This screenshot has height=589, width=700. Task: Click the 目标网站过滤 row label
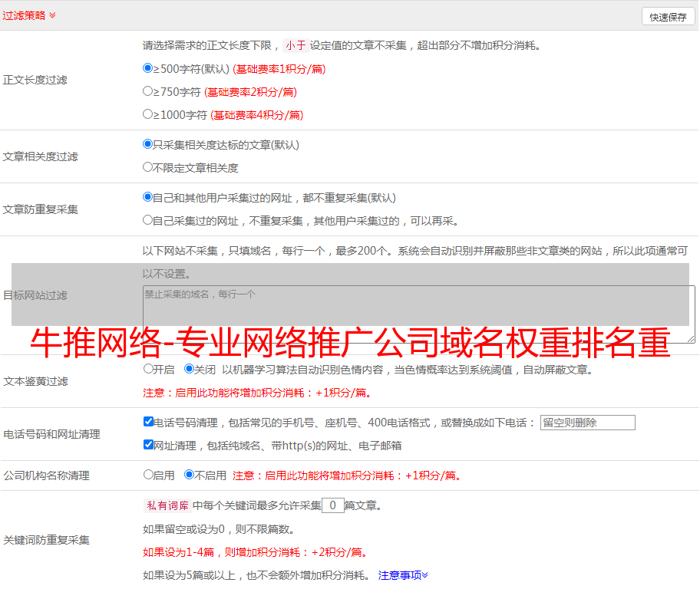[35, 296]
